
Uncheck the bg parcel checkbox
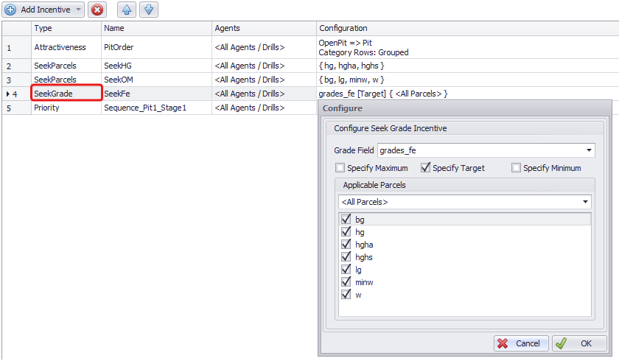point(346,219)
